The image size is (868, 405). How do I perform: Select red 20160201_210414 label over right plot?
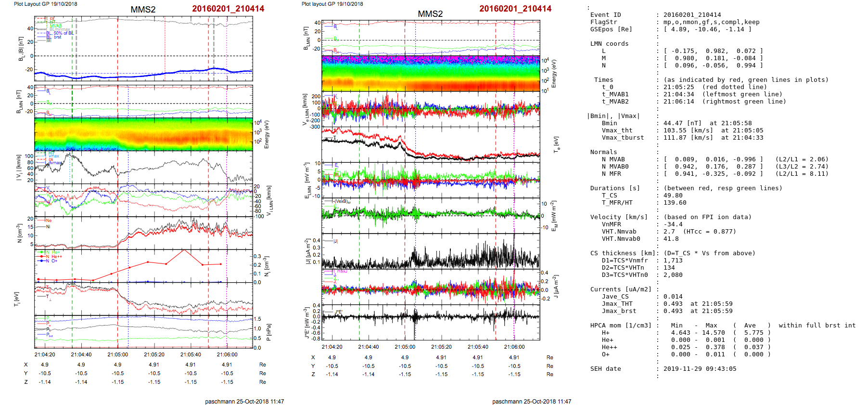(515, 9)
